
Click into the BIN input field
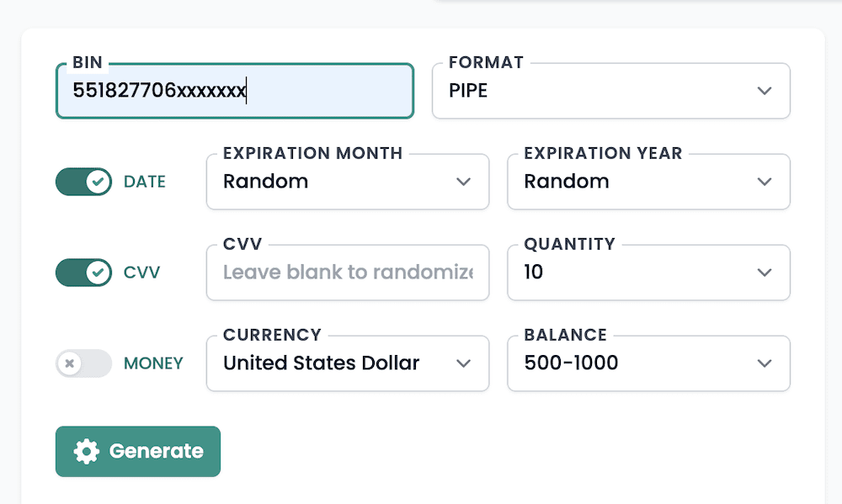coord(234,91)
